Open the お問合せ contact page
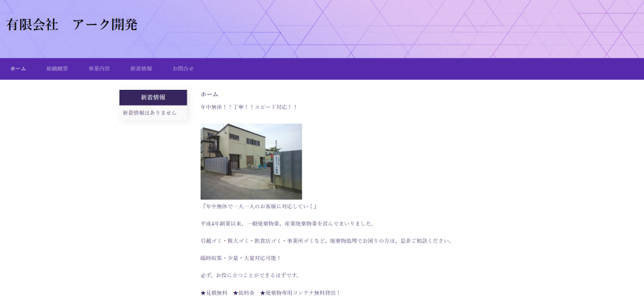644x306 pixels. click(183, 68)
